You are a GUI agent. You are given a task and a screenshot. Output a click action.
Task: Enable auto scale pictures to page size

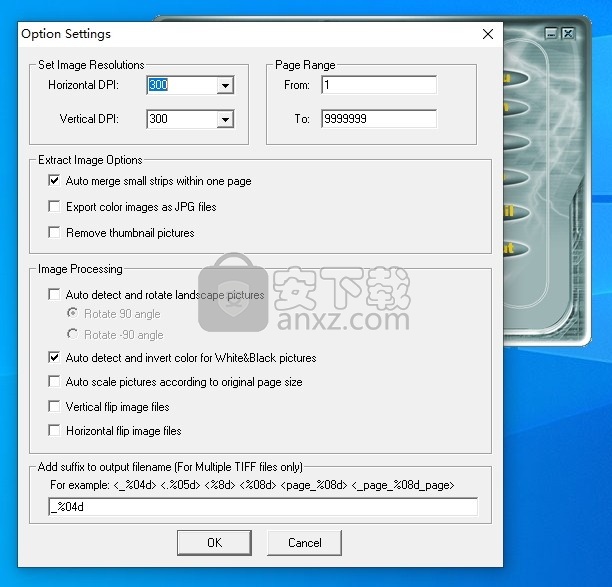click(54, 382)
